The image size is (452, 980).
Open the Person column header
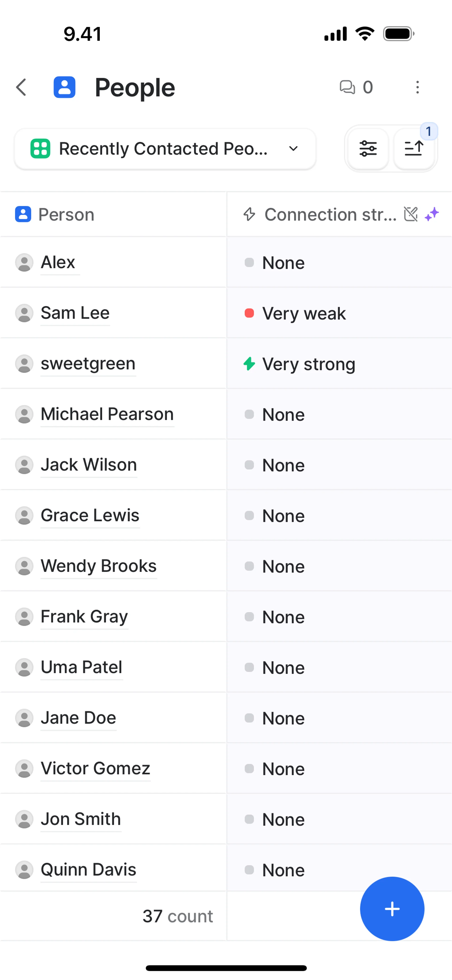click(x=67, y=215)
